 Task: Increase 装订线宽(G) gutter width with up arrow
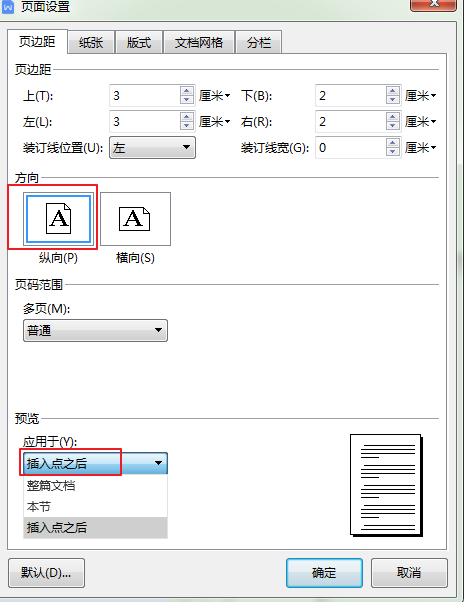(393, 143)
